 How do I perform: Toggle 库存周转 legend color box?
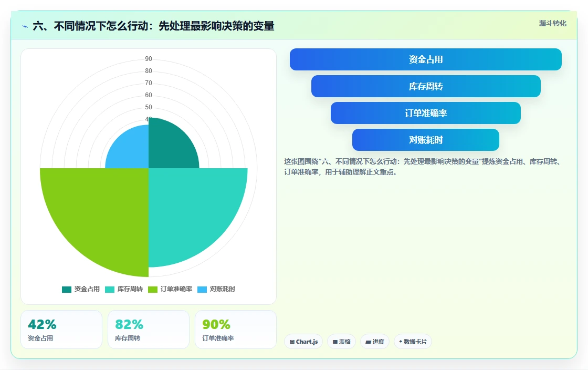pyautogui.click(x=110, y=289)
